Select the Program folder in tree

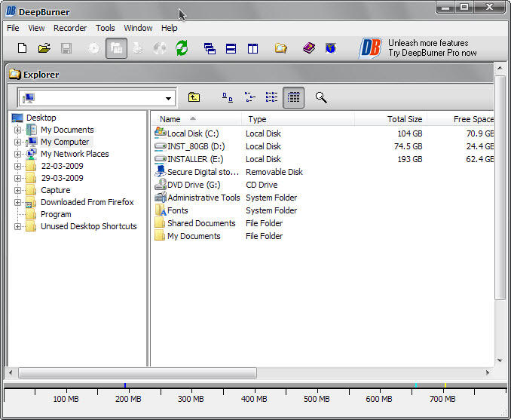(x=56, y=215)
